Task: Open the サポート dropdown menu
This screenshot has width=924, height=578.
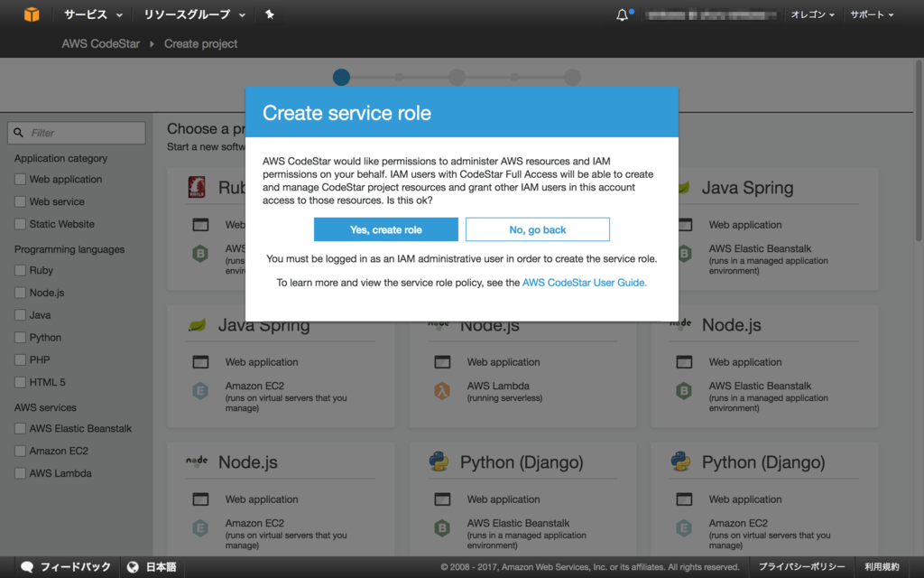Action: [872, 14]
